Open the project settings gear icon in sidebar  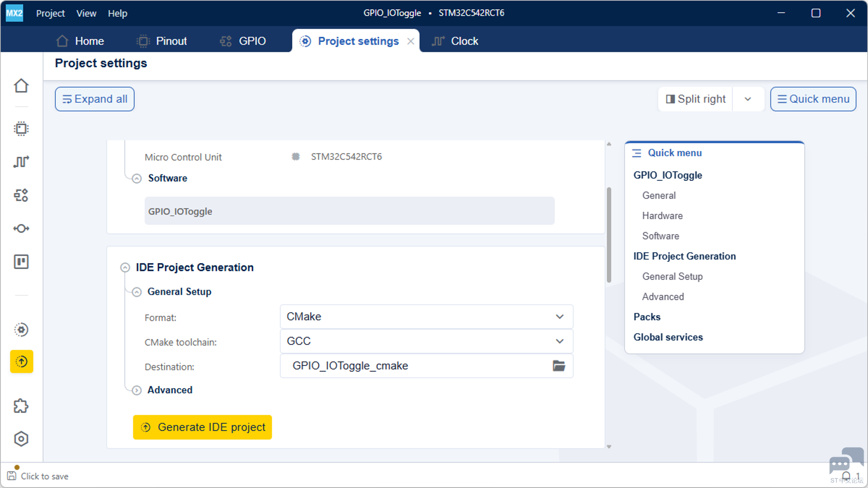tap(21, 329)
